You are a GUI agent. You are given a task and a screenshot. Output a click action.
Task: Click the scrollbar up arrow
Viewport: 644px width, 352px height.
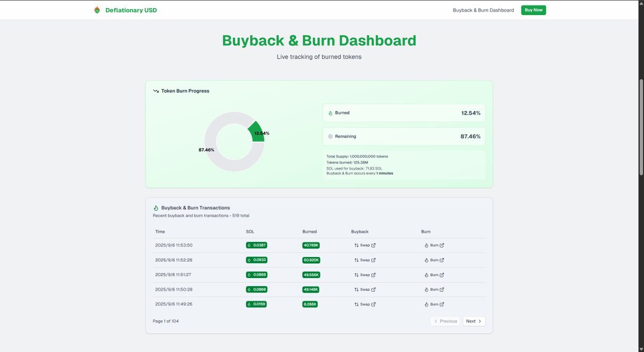click(641, 3)
